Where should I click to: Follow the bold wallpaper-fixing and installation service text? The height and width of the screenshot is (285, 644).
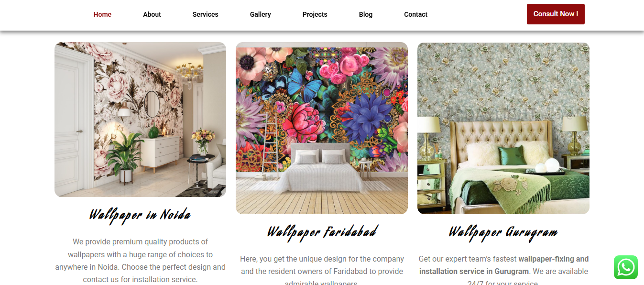(x=504, y=265)
